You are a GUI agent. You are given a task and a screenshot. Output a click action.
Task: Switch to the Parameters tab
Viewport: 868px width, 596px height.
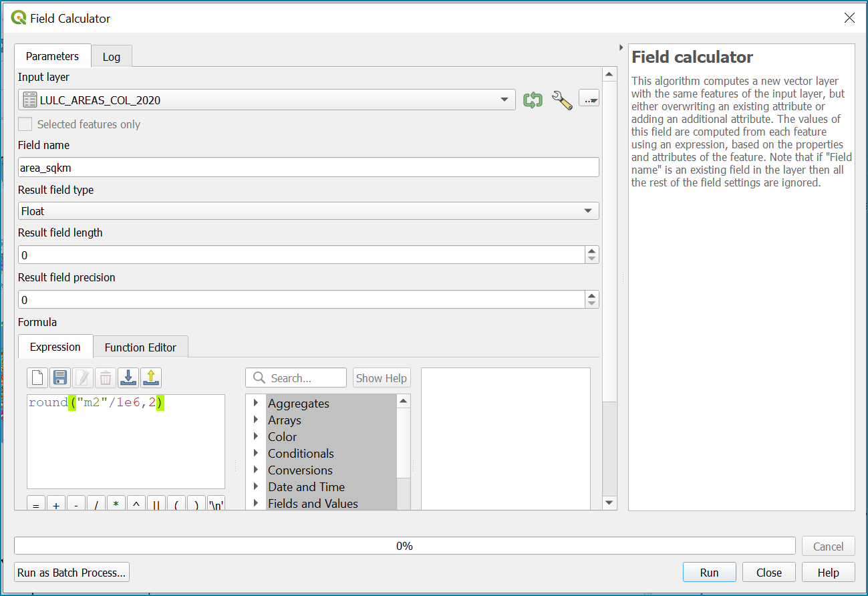click(53, 56)
